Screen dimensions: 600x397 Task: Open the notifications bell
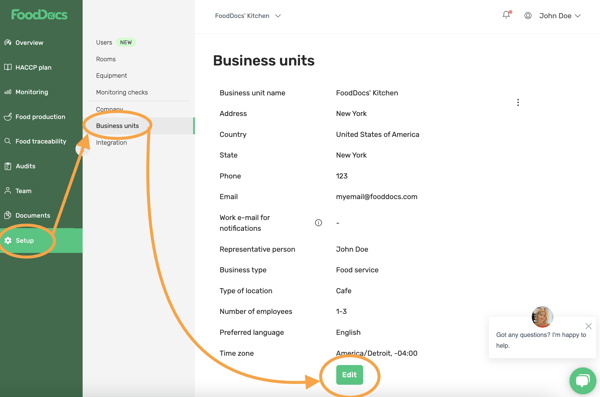click(x=507, y=15)
